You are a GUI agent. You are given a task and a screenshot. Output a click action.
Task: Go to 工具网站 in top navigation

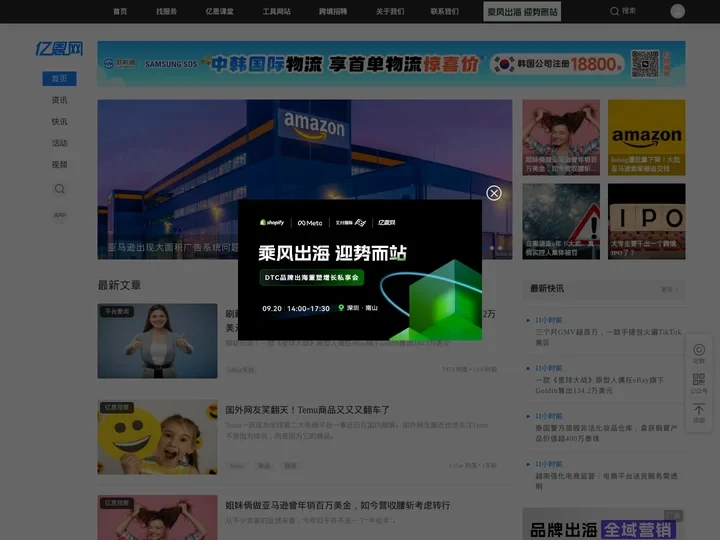(x=276, y=11)
